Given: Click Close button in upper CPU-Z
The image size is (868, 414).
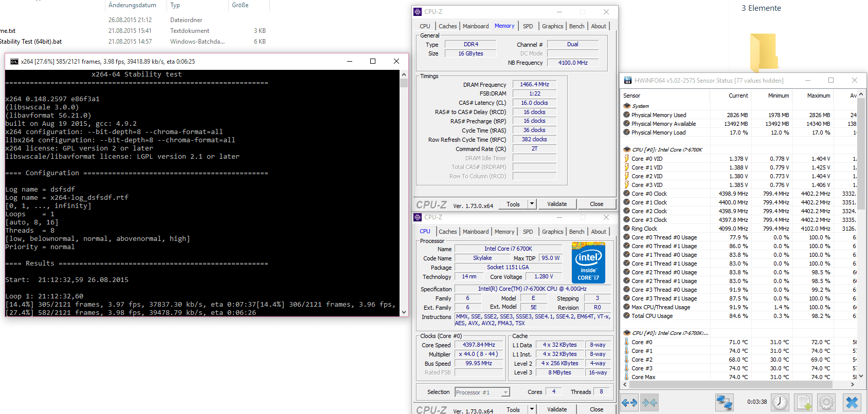Looking at the screenshot, I should click(596, 204).
